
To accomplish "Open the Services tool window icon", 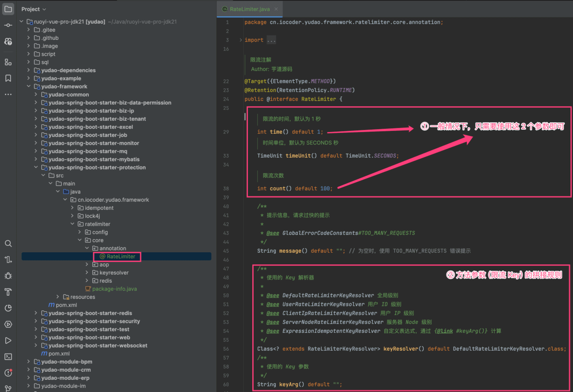I will (x=8, y=324).
